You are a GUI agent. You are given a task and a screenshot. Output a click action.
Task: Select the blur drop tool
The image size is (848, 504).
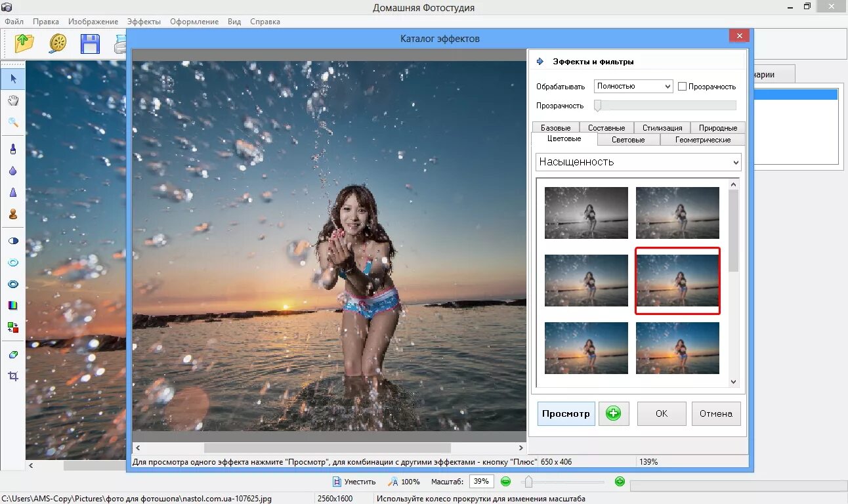[13, 171]
